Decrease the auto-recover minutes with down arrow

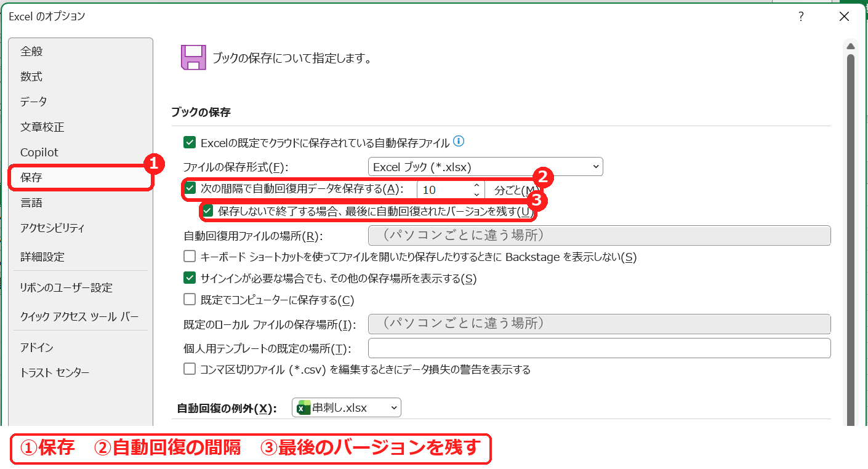coord(476,194)
